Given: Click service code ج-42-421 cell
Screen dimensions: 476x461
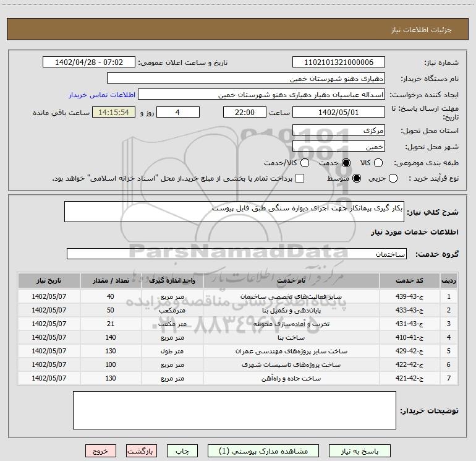Looking at the screenshot, I should (409, 378).
